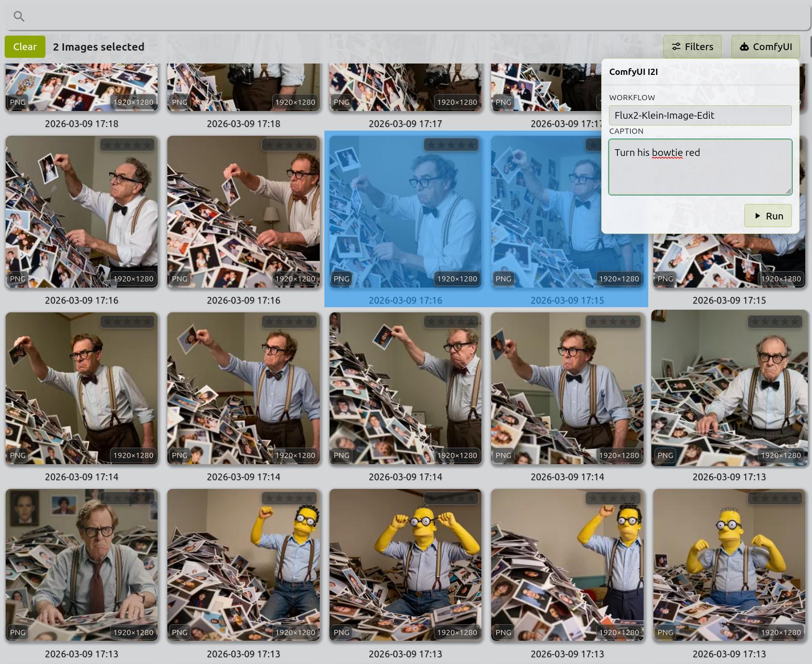Select the thumbnail of man with red tie
Viewport: 812px width, 664px height.
(x=82, y=565)
